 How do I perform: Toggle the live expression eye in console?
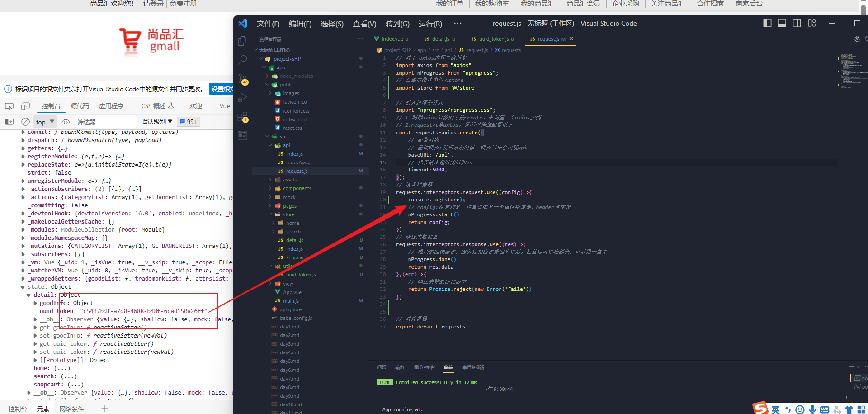[x=66, y=121]
